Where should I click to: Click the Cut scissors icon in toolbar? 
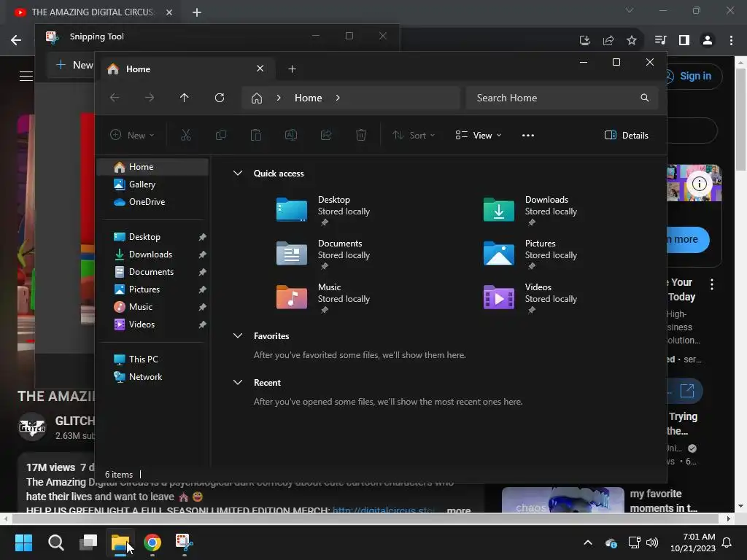[186, 135]
